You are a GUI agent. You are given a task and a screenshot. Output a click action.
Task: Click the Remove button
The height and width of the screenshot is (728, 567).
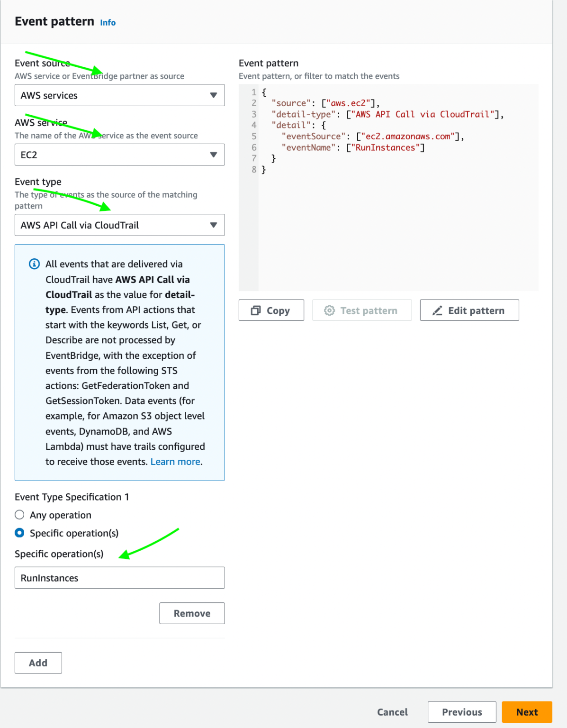[192, 613]
